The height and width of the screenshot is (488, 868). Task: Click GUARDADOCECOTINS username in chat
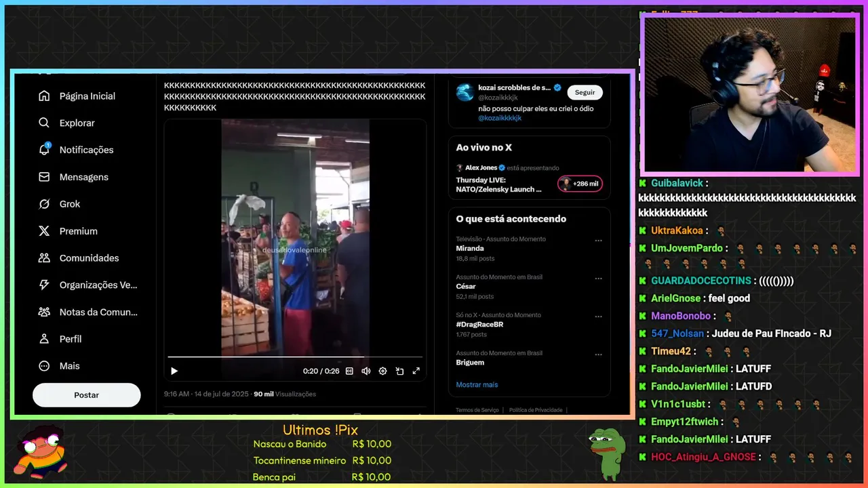coord(701,281)
